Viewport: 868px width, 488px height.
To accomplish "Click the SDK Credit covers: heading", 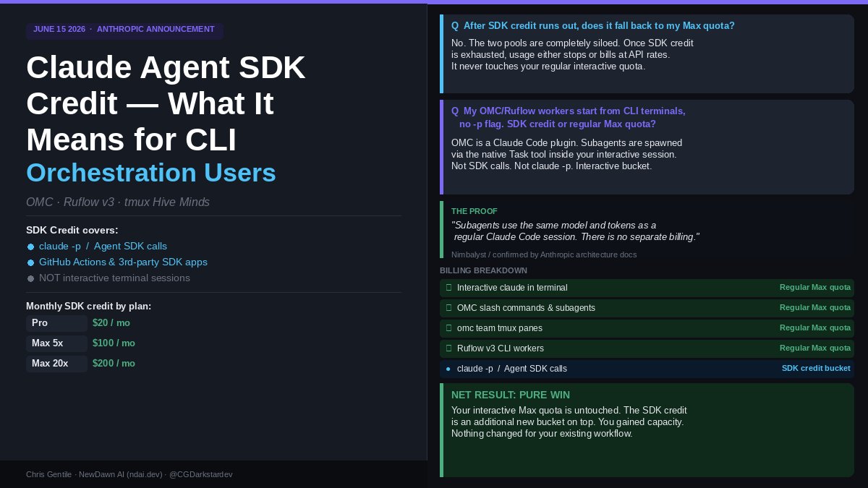I will tap(72, 231).
